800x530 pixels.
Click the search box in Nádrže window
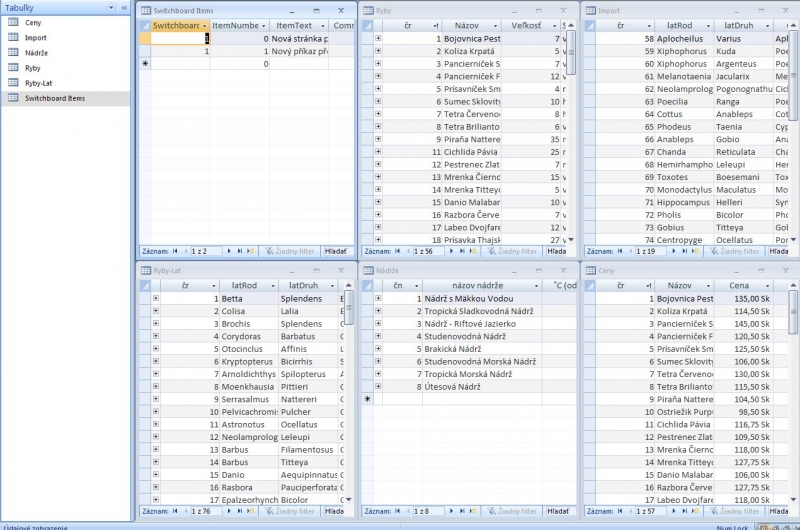point(557,511)
